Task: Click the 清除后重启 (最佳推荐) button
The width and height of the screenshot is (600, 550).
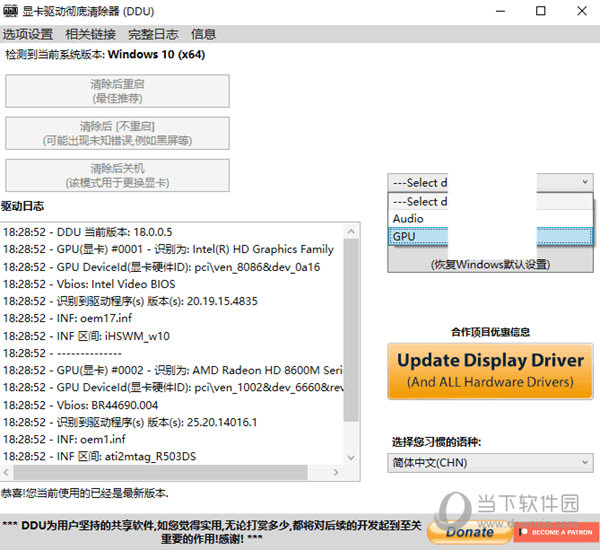Action: (x=117, y=91)
